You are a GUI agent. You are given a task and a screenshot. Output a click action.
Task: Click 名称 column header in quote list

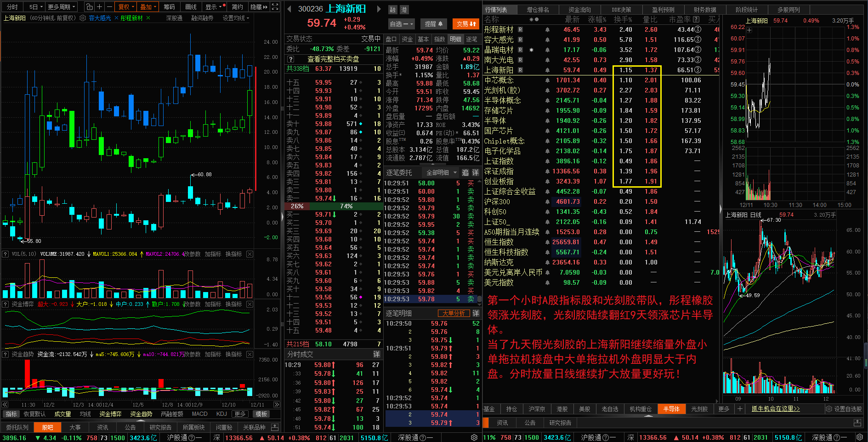click(491, 20)
